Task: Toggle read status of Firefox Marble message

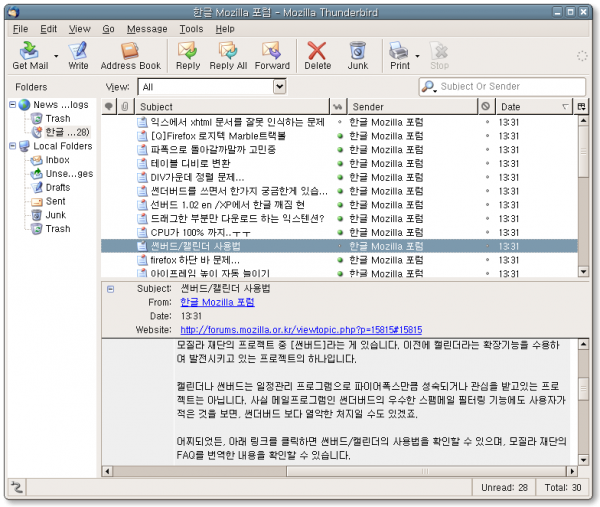Action: [339, 136]
